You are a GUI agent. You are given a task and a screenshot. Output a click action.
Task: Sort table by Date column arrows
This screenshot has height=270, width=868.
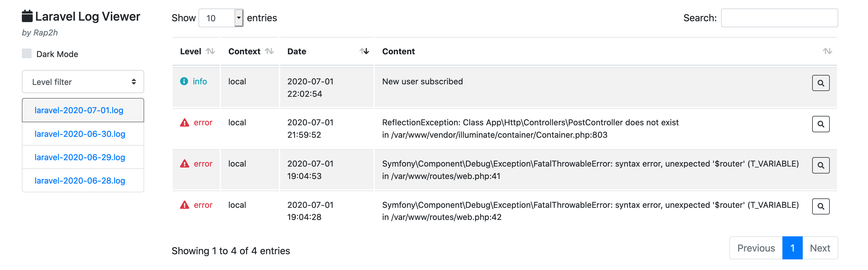pyautogui.click(x=364, y=51)
